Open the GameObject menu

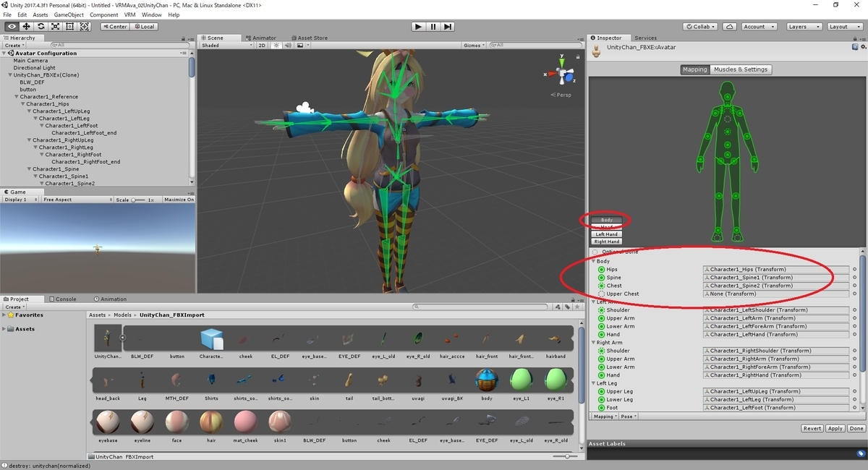[x=69, y=14]
